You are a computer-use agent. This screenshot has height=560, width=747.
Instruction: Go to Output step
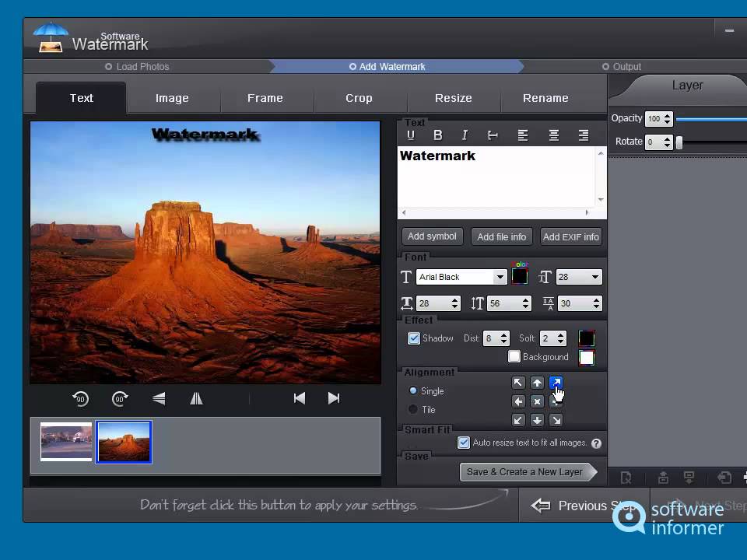622,67
